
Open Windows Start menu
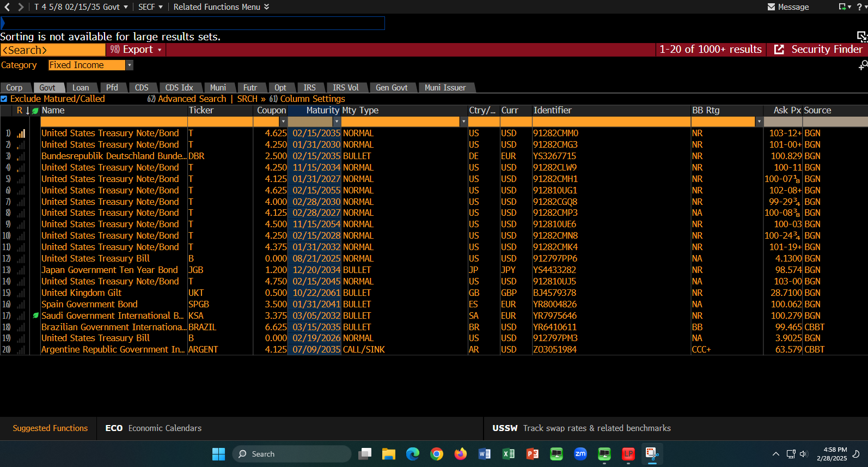coord(218,454)
